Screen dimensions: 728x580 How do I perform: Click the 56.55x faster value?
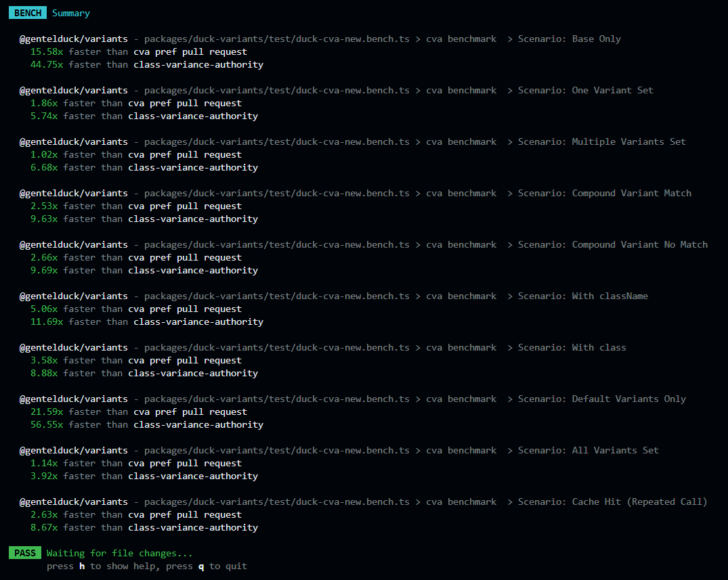[47, 426]
